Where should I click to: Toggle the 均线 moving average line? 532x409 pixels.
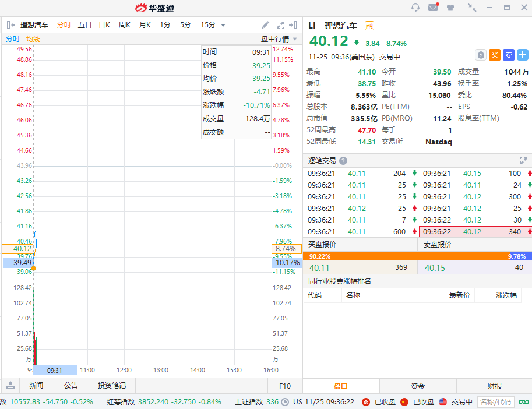coord(33,39)
